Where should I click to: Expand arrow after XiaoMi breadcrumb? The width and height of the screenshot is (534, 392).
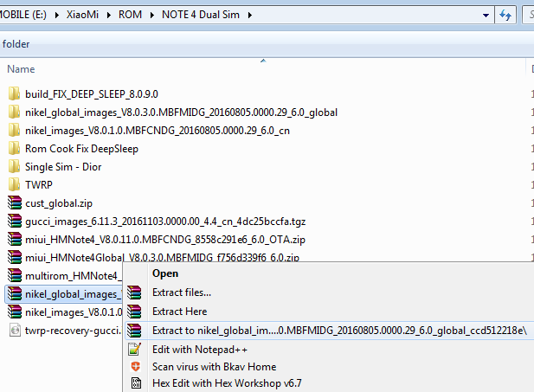click(109, 15)
